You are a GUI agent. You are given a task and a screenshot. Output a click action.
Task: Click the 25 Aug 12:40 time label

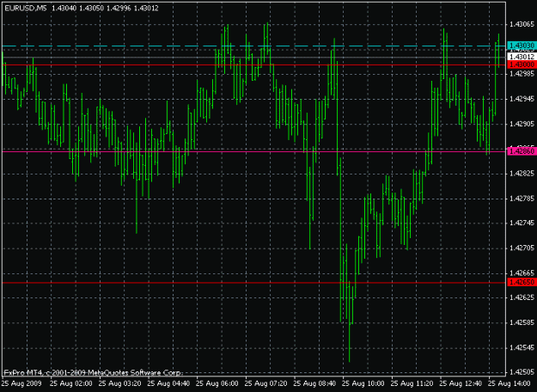click(461, 383)
